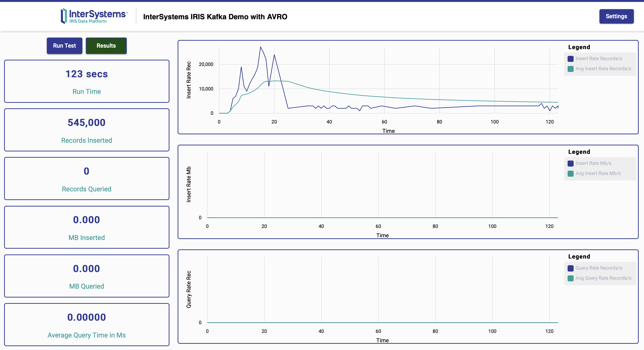Toggle Avg Query Rate Records/s legend swatch
Viewport: 644px width, 350px height.
(x=570, y=278)
